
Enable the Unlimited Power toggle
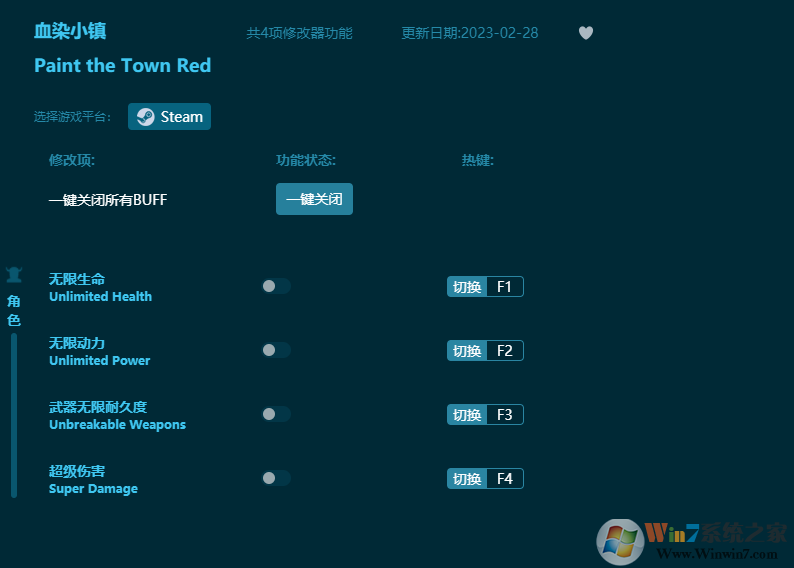[x=276, y=350]
